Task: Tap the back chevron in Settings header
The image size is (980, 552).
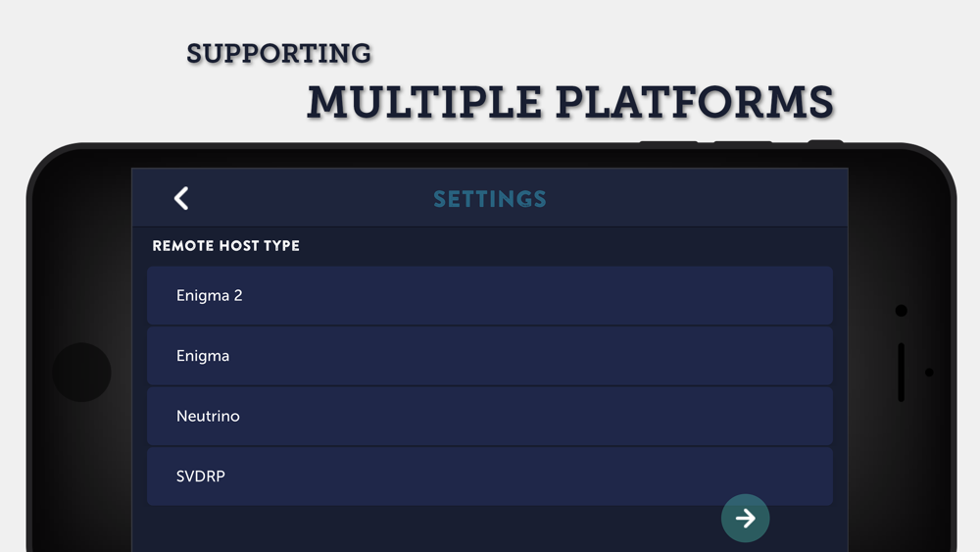Action: [x=181, y=198]
